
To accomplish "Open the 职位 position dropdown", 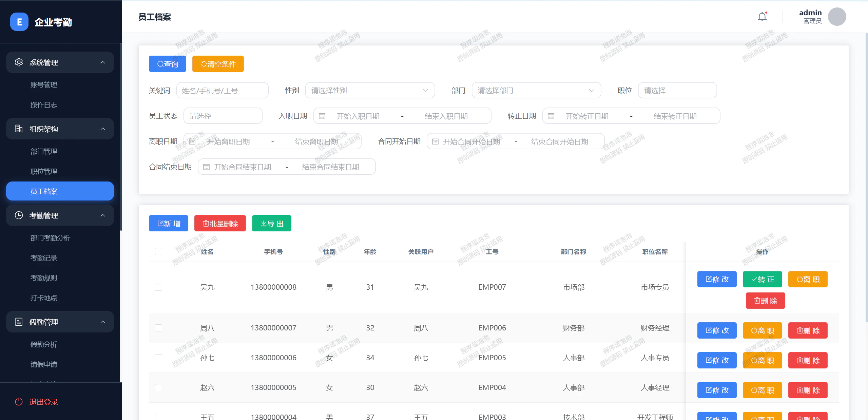I will point(677,91).
